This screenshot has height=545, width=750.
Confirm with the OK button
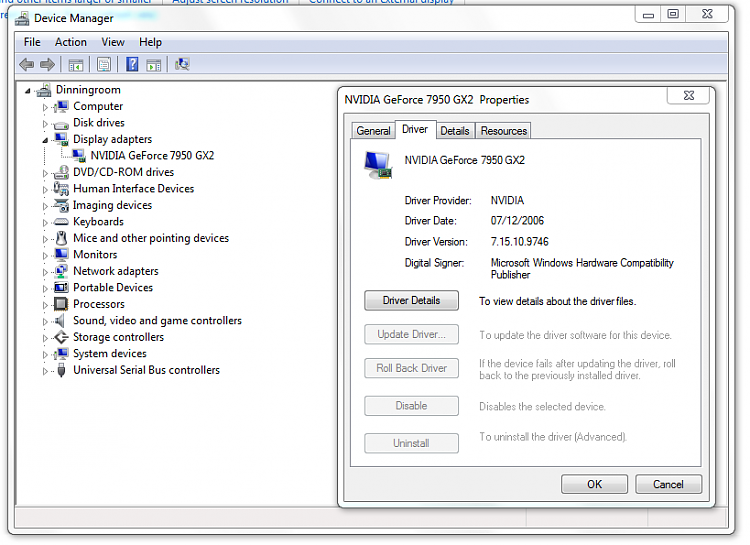[595, 484]
